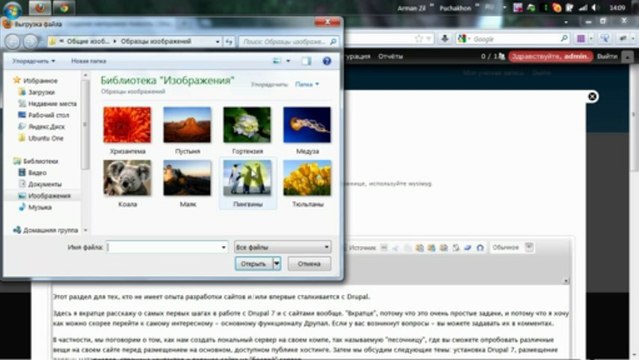This screenshot has width=639, height=360.
Task: Open Документы library
Action: (x=40, y=184)
